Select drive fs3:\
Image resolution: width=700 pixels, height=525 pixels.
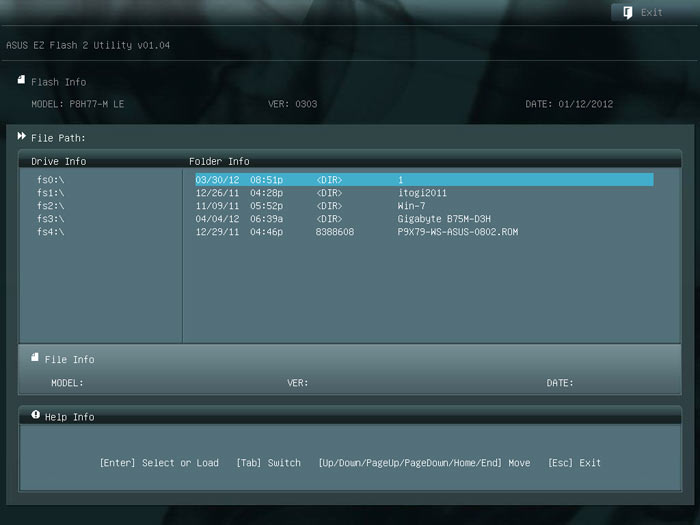click(x=50, y=219)
